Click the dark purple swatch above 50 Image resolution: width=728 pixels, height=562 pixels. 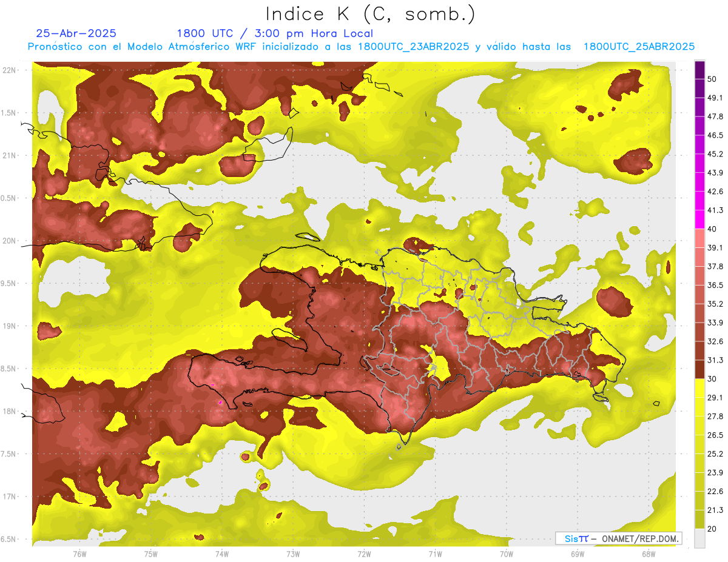tap(699, 70)
